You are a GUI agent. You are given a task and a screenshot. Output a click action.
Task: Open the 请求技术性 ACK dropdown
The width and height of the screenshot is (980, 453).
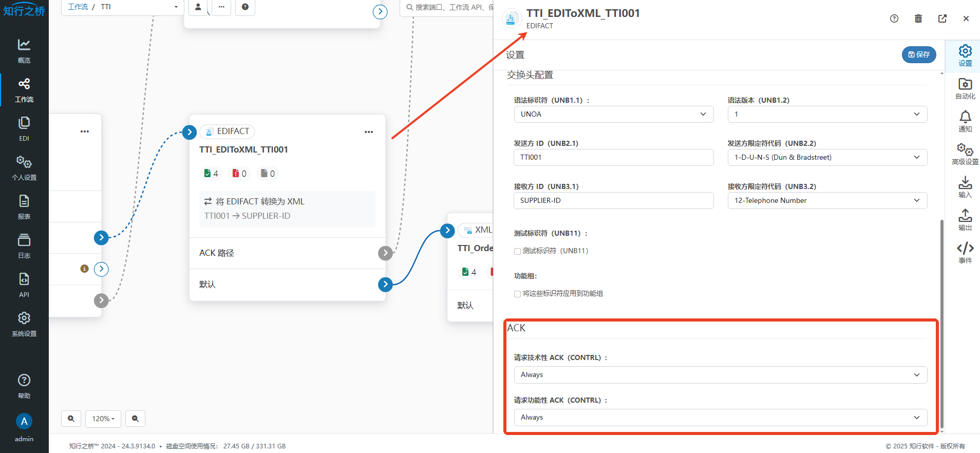click(720, 375)
